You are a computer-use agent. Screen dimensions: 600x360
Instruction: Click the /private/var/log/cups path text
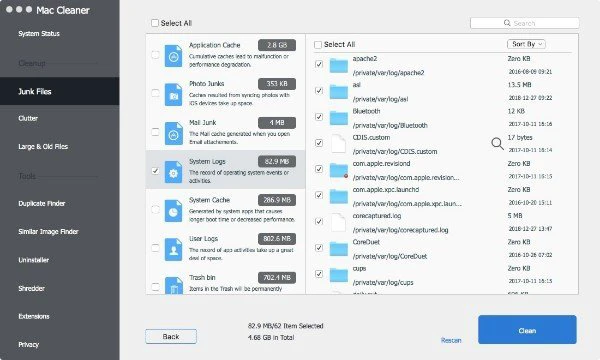click(383, 282)
